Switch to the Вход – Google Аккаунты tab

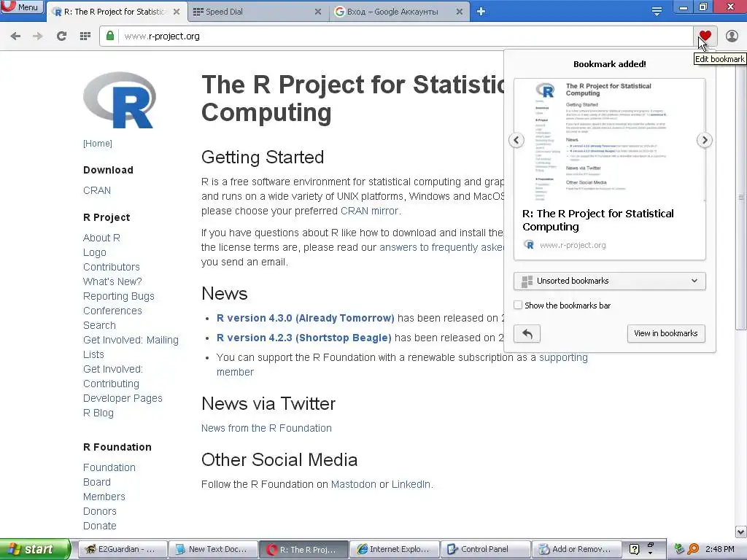point(399,12)
